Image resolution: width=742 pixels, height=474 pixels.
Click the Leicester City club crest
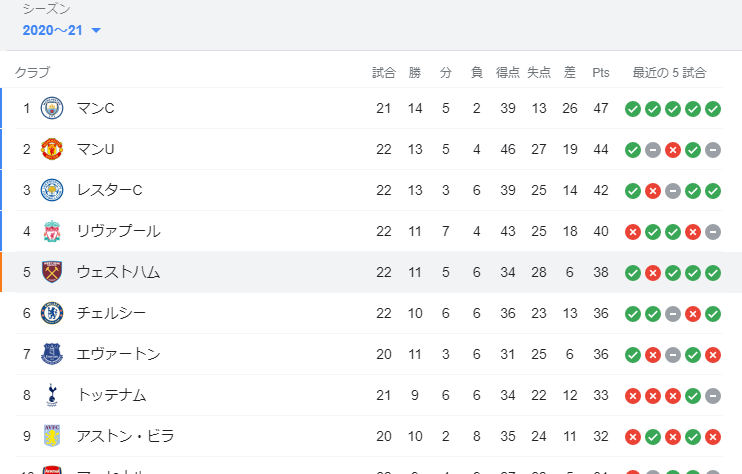coord(52,190)
